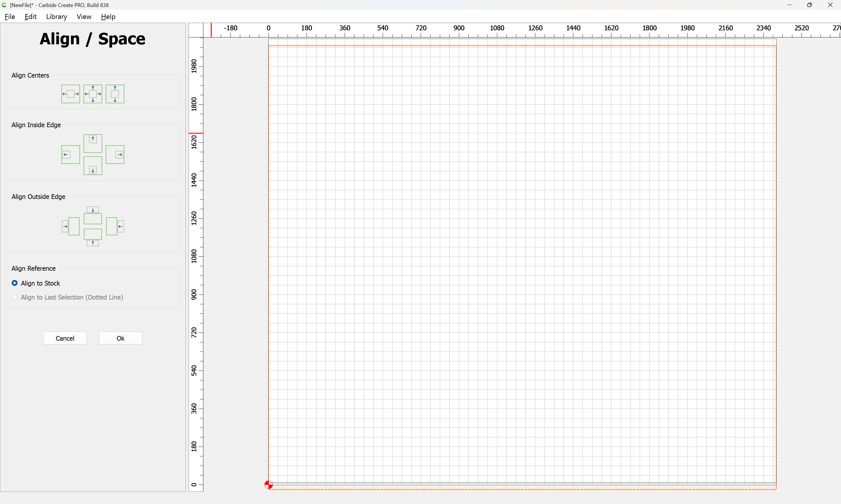Select Align to Last Selection radio
The width and height of the screenshot is (841, 504).
tap(15, 297)
